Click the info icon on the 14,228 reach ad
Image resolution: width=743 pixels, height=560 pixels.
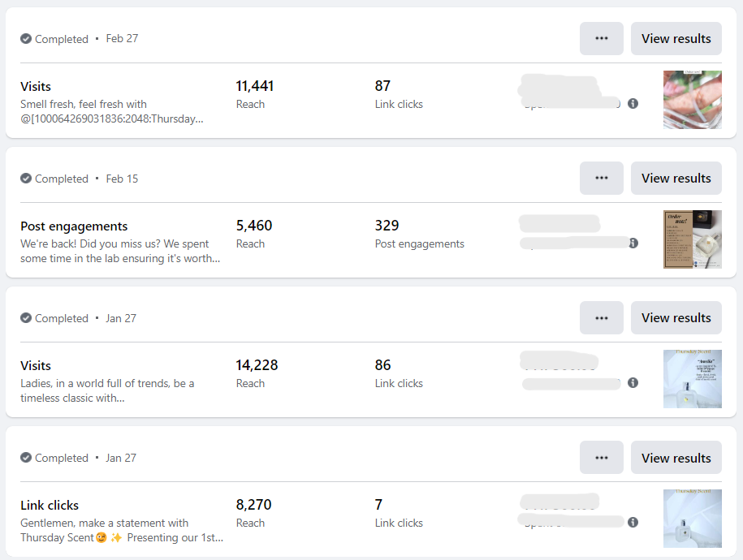[633, 383]
